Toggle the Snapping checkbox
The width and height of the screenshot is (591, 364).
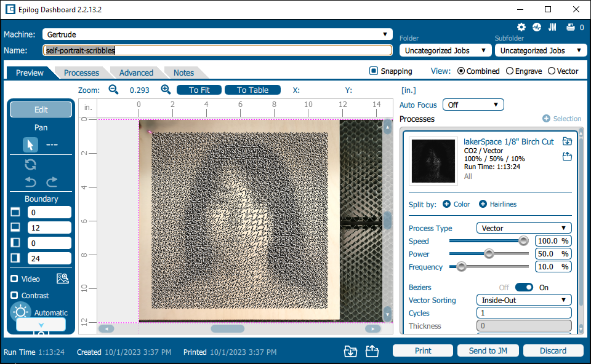click(374, 71)
